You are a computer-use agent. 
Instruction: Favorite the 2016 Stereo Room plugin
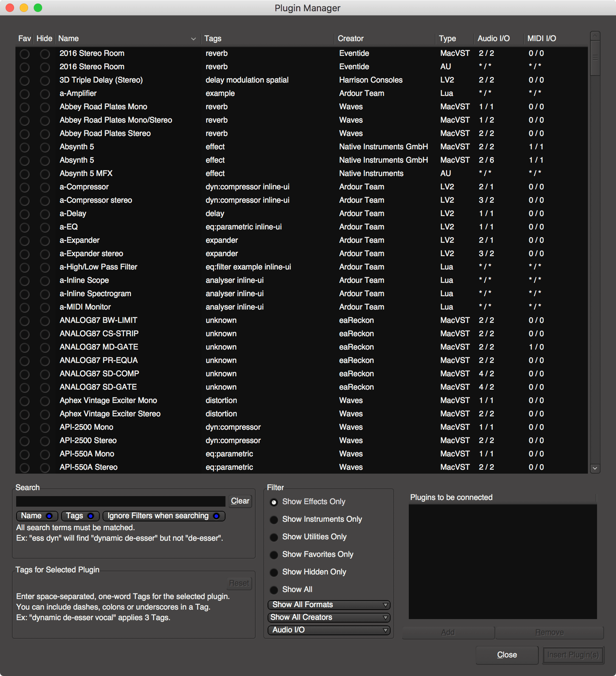click(x=24, y=54)
